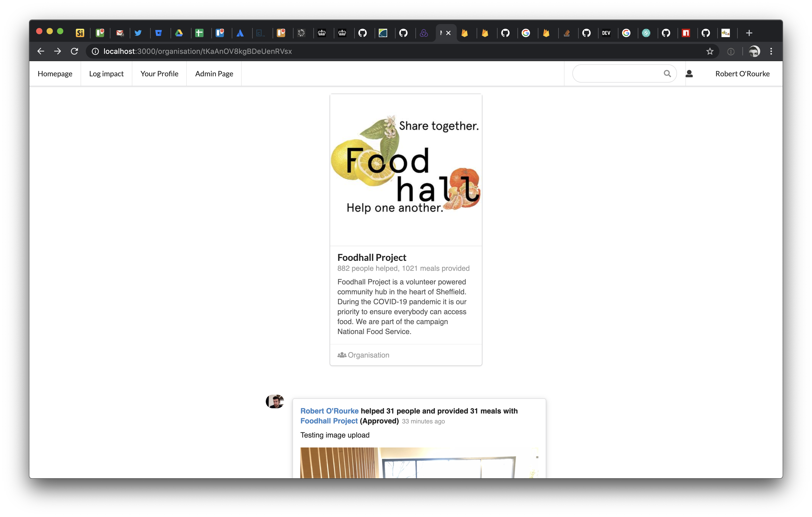Switch to the Gmail browser tab
The height and width of the screenshot is (517, 812).
[x=120, y=33]
